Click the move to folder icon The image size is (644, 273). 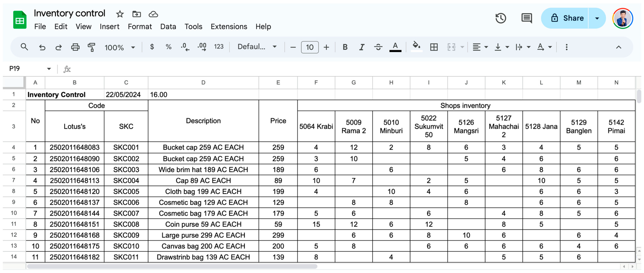(x=137, y=14)
